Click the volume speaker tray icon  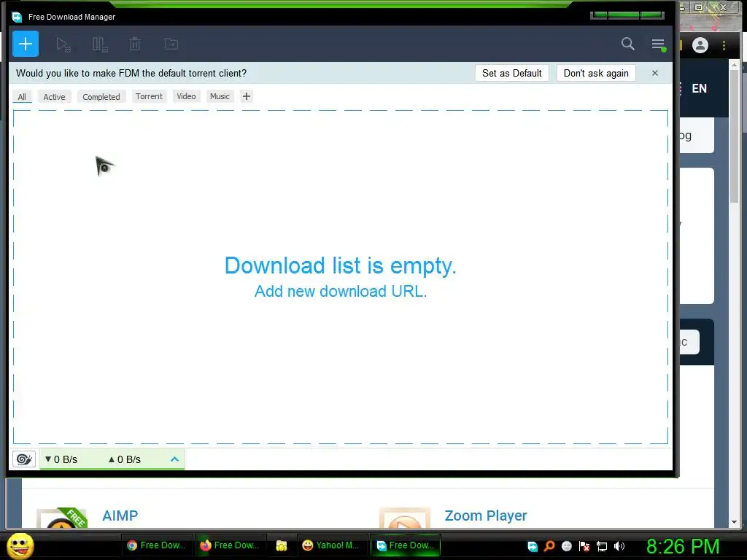point(619,546)
